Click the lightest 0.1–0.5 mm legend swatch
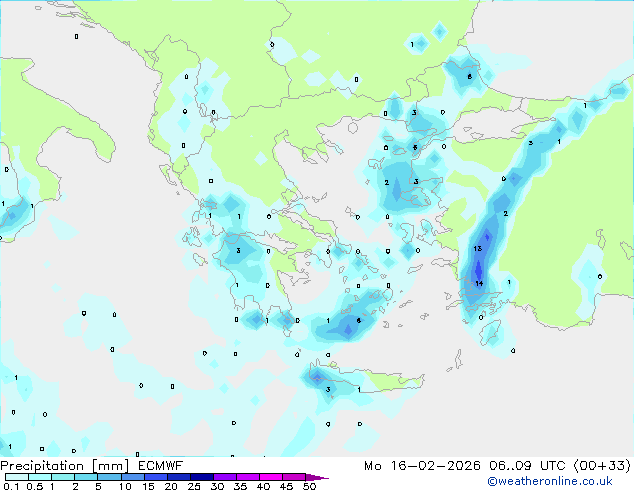 17,477
